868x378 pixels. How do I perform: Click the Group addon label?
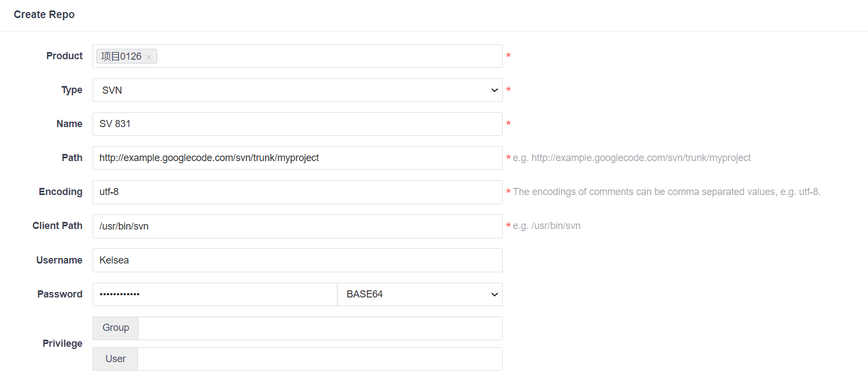[116, 328]
